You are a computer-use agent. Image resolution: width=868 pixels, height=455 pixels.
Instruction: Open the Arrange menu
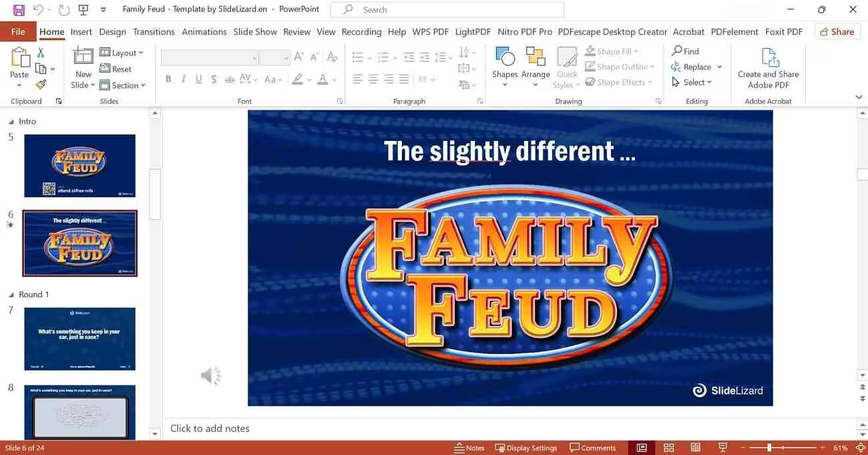[535, 67]
